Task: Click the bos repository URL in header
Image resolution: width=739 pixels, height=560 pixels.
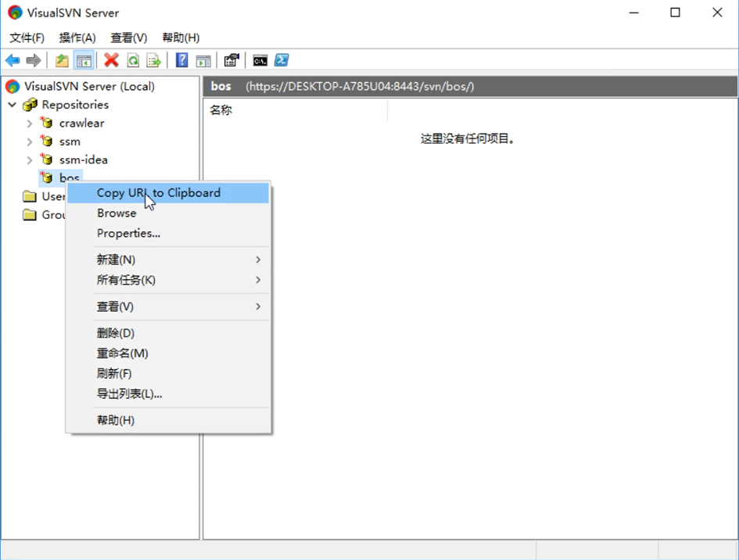Action: coord(360,86)
